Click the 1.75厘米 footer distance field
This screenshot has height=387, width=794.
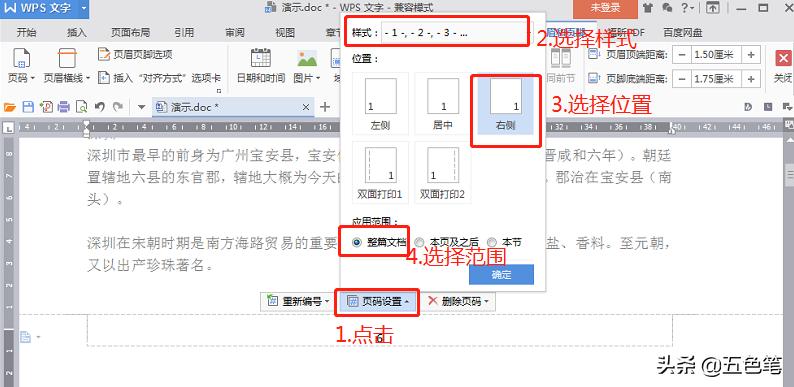[x=717, y=79]
